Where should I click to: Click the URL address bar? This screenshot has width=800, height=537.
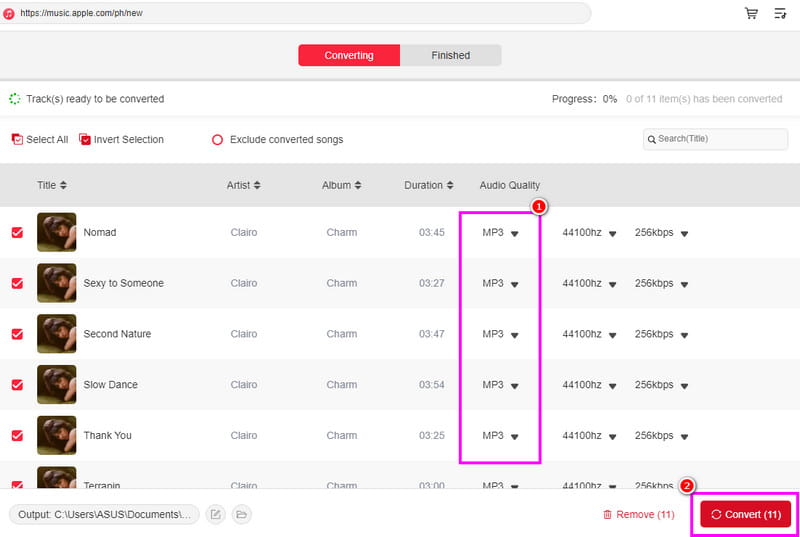click(295, 13)
